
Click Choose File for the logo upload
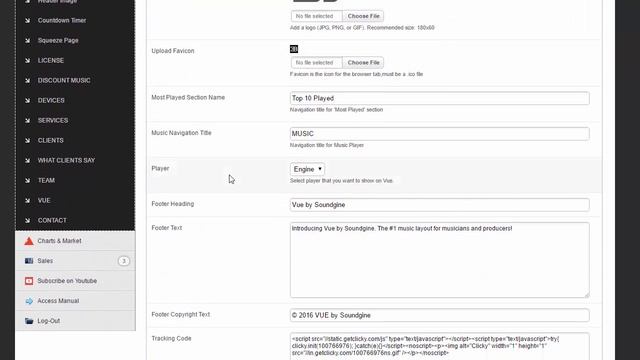point(363,16)
